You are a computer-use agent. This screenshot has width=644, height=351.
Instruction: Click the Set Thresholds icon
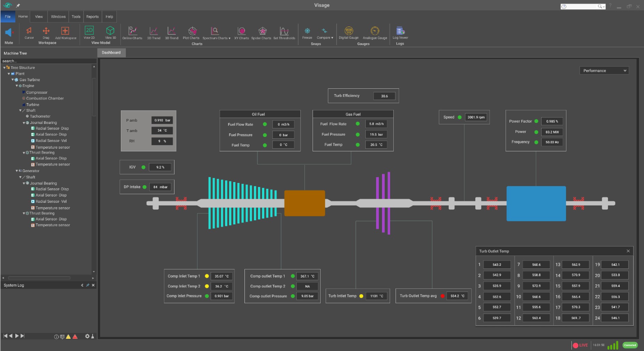[x=284, y=31]
